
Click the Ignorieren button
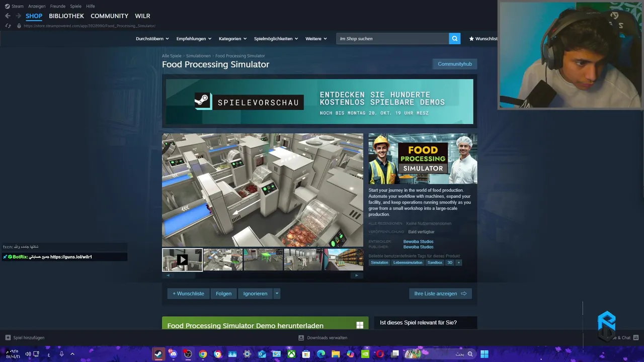tap(256, 294)
